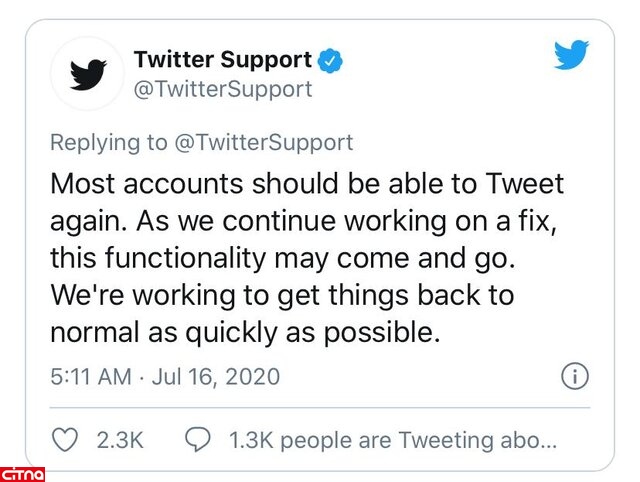The image size is (640, 482).
Task: Click the Twitter Support profile avatar
Action: [x=88, y=74]
